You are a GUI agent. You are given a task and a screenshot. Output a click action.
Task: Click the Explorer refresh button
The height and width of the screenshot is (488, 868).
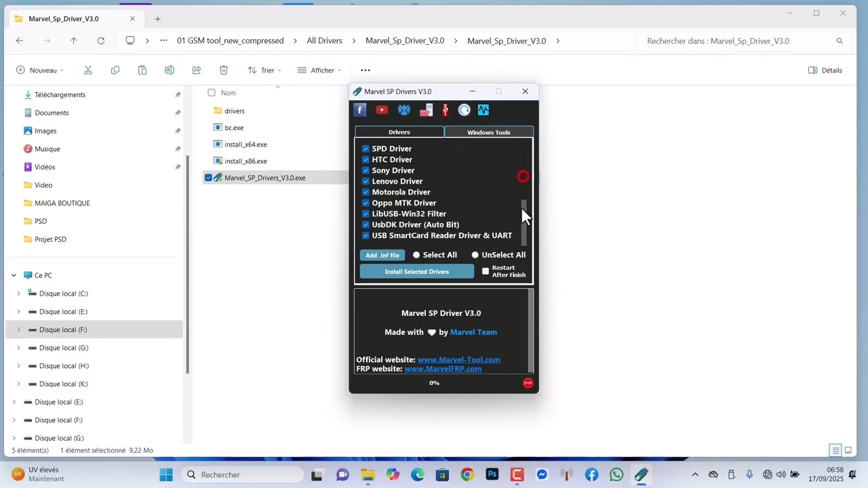pyautogui.click(x=101, y=41)
